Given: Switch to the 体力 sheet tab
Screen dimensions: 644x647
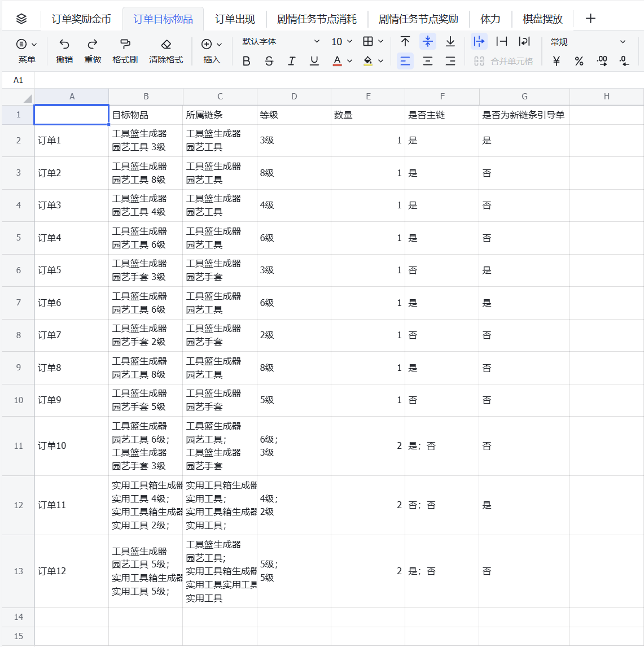Looking at the screenshot, I should [490, 19].
